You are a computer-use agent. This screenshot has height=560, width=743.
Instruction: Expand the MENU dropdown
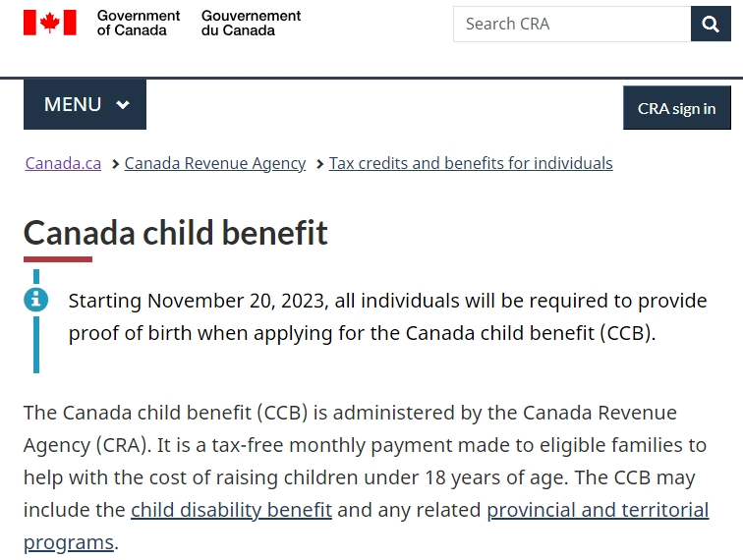[x=85, y=104]
